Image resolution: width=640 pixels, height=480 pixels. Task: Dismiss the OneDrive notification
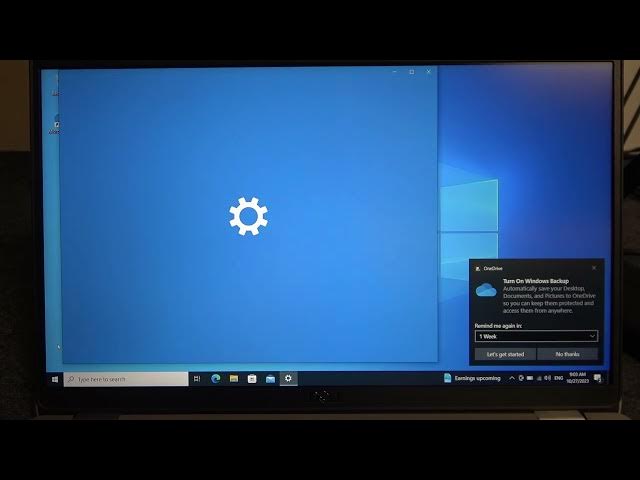pyautogui.click(x=594, y=268)
